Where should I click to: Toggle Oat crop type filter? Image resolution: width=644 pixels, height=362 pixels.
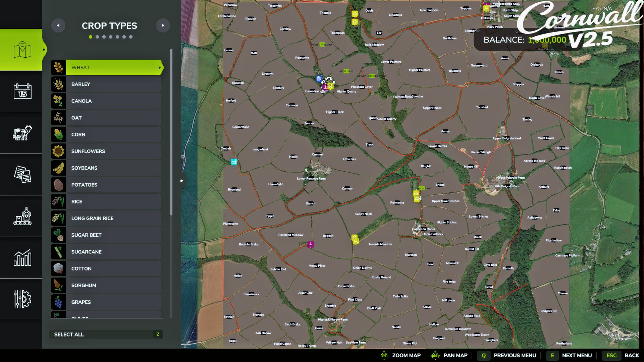[106, 118]
